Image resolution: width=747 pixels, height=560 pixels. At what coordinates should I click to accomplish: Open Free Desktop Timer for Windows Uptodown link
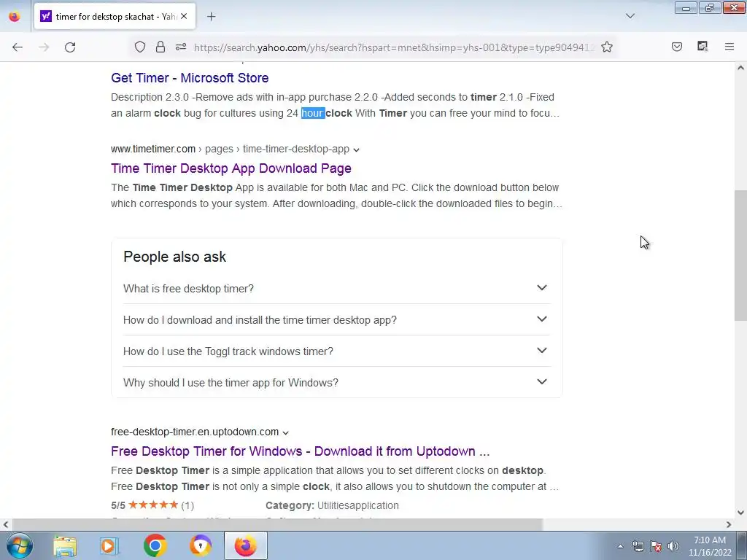pos(300,451)
